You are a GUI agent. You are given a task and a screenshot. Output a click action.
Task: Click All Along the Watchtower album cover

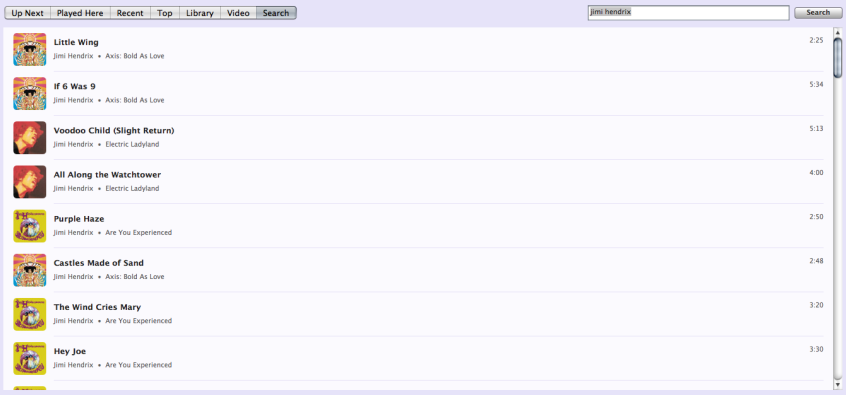click(x=30, y=182)
